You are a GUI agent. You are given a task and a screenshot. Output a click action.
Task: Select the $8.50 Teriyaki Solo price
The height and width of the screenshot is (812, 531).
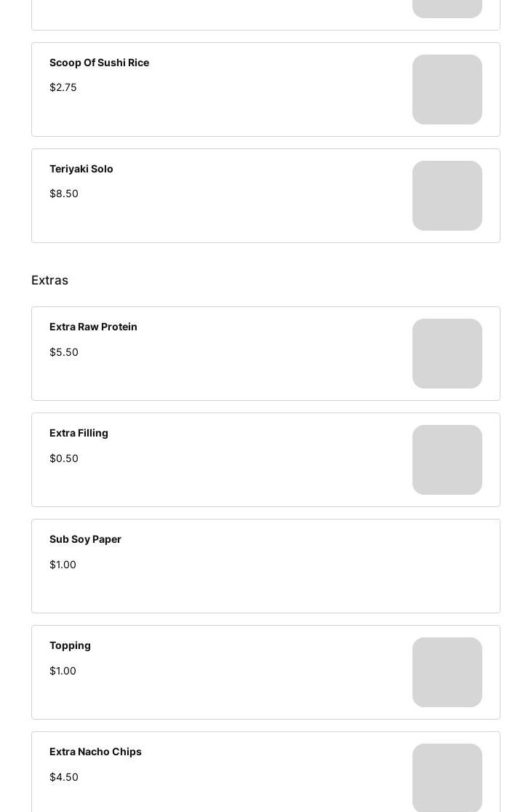64,194
